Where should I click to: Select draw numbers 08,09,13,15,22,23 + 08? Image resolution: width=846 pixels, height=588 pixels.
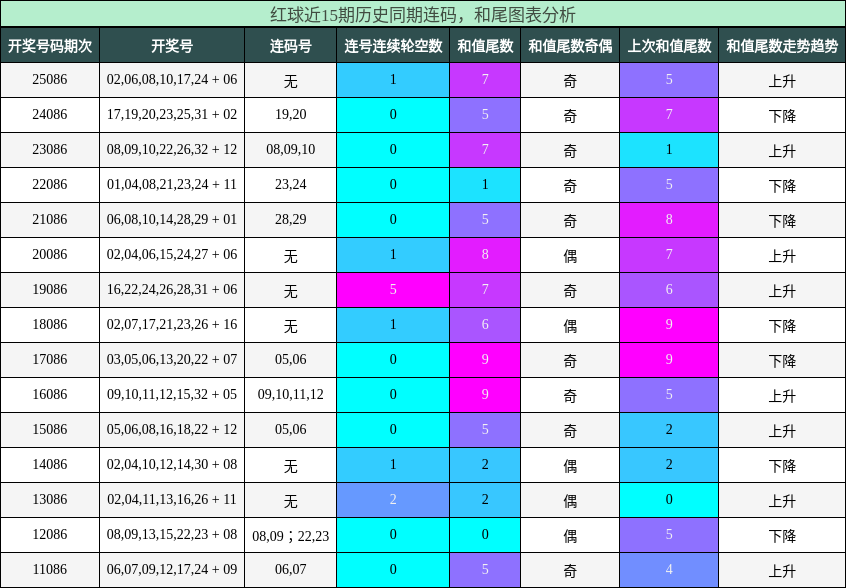click(172, 535)
